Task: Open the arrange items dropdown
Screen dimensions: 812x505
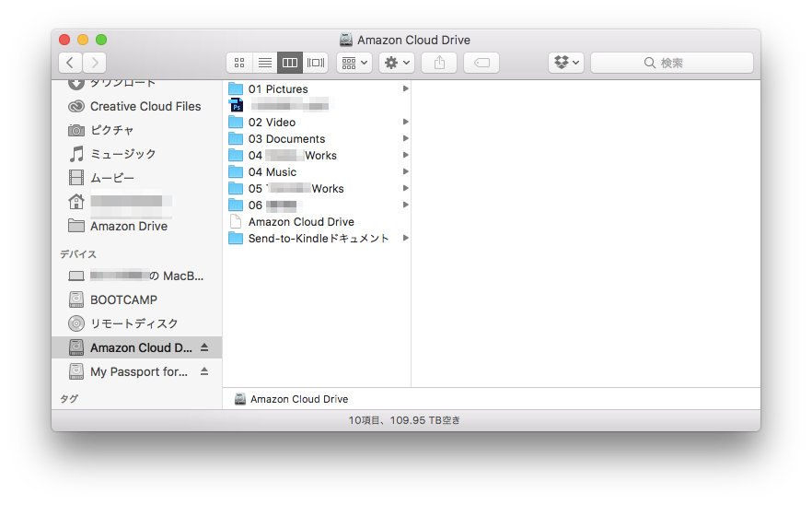Action: pyautogui.click(x=354, y=63)
